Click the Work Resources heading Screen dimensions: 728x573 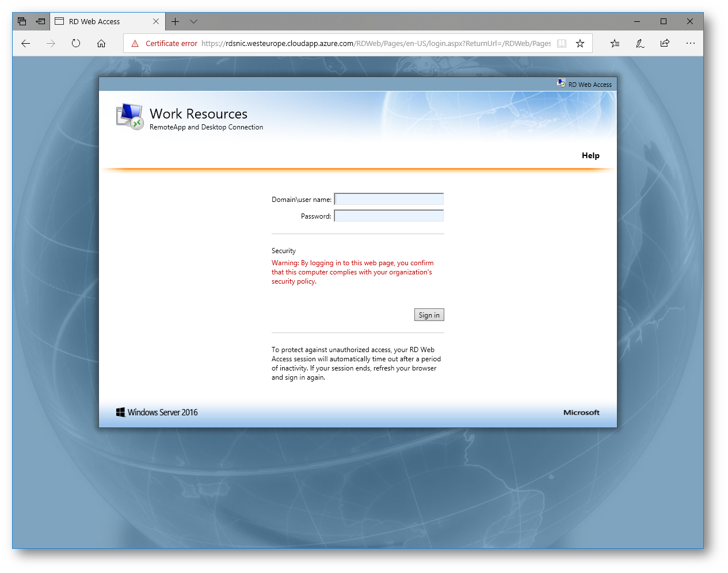tap(199, 114)
